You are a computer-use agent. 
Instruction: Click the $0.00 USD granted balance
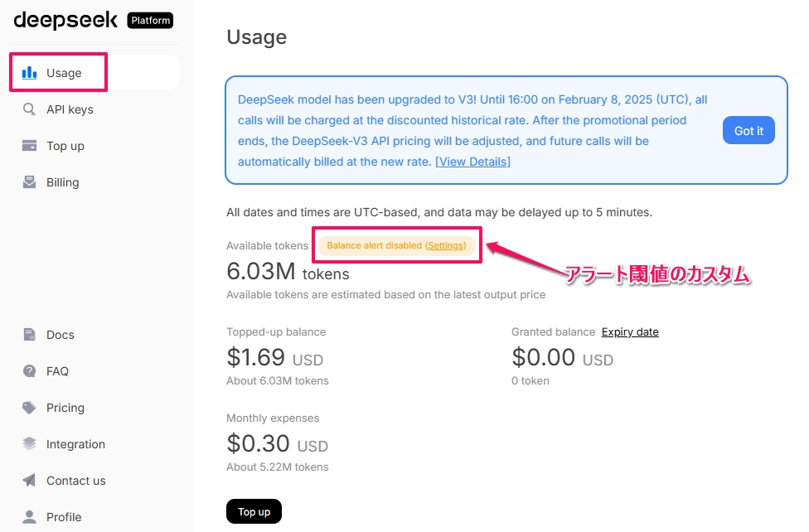tap(562, 358)
